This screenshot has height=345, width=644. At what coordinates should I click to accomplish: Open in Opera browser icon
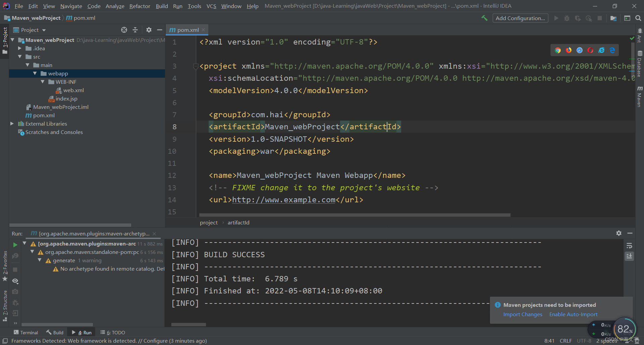[590, 50]
